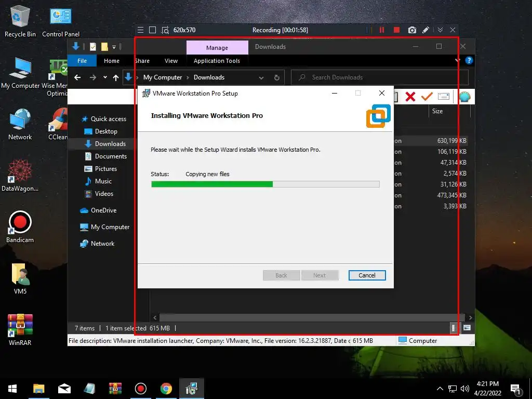
Task: Open Control Panel desktop icon
Action: [61, 21]
